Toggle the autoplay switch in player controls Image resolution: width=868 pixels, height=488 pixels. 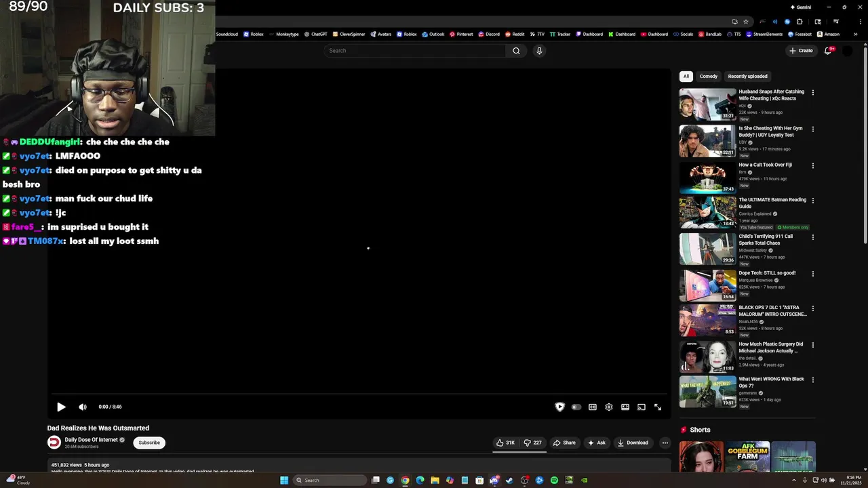[576, 407]
